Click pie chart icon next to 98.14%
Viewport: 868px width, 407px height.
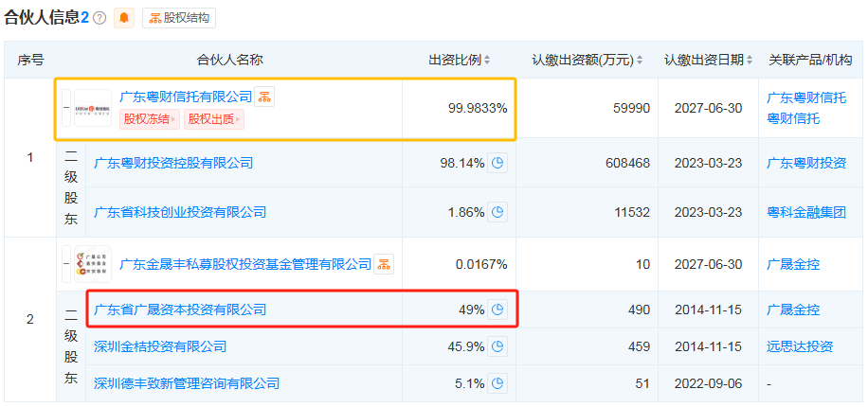(x=498, y=163)
